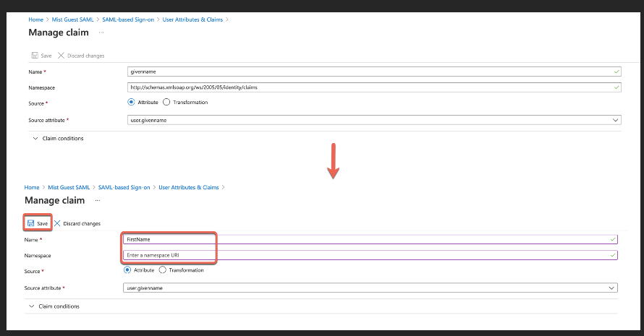
Task: Click the empty 'Enter a namespace URI' field
Action: (x=362, y=255)
